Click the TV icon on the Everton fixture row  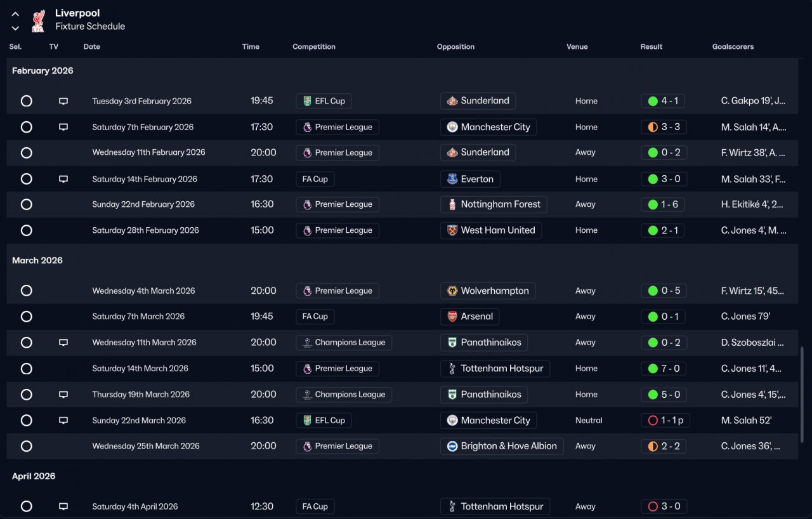click(63, 179)
